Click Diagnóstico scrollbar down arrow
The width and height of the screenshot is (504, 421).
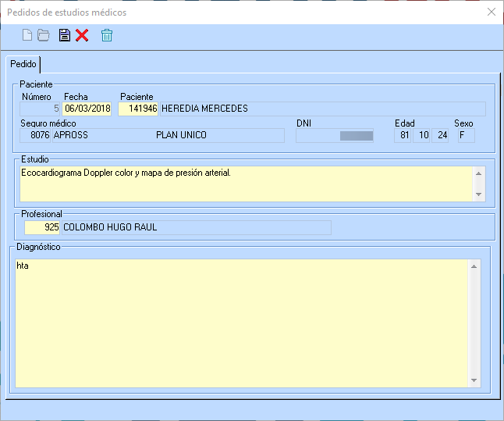click(474, 380)
